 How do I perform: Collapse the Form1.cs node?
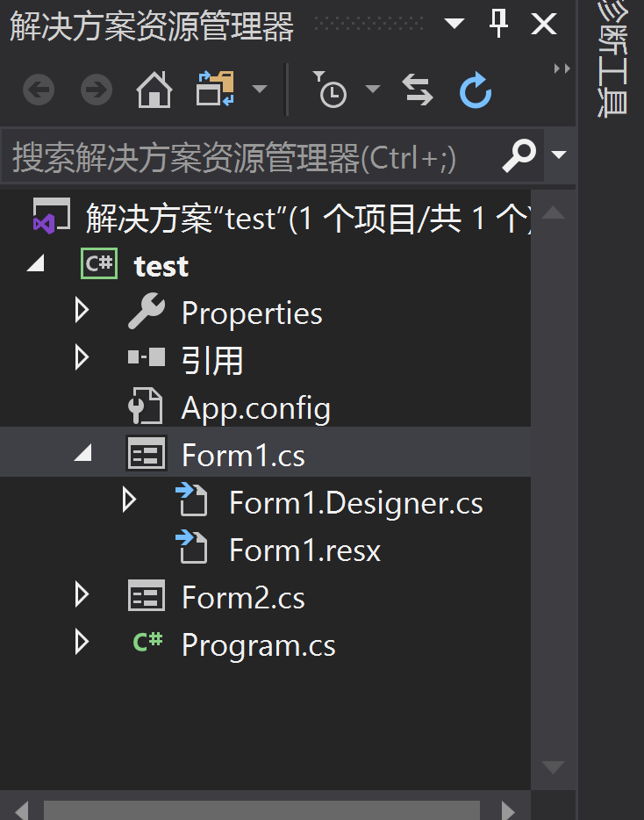click(x=82, y=453)
